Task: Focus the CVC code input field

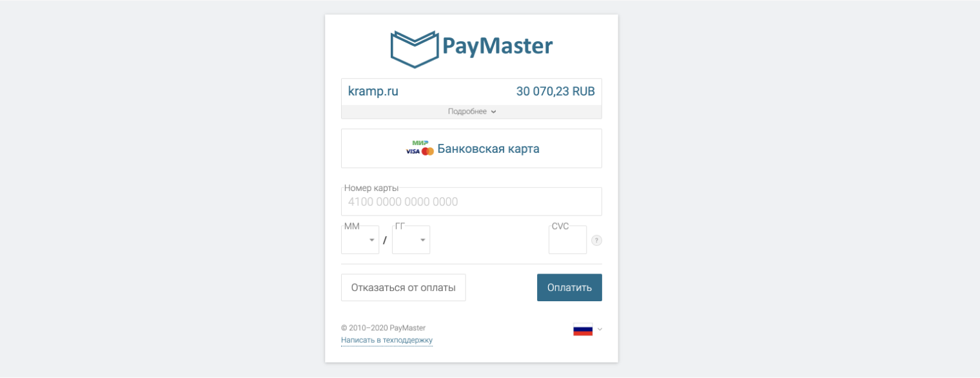Action: (x=567, y=240)
